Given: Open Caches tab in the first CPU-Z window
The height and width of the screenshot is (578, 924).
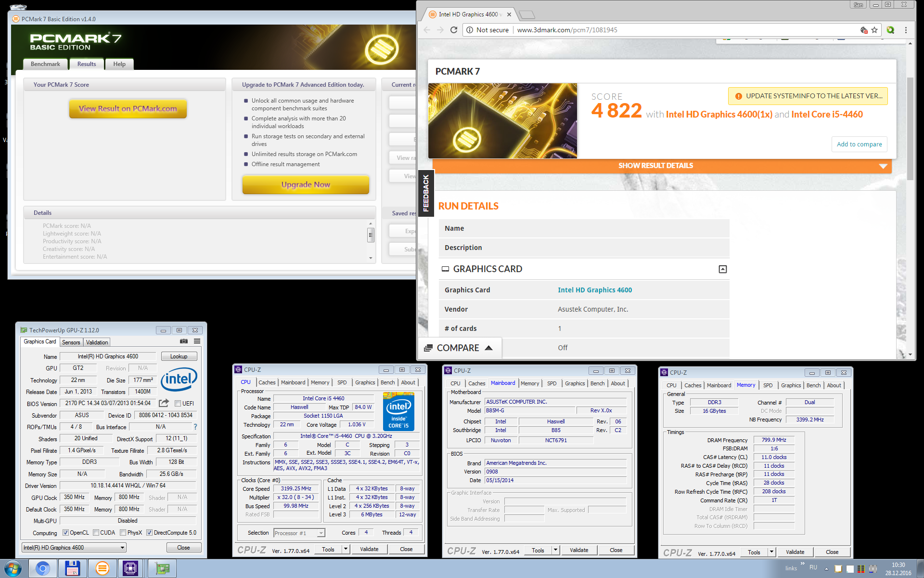Looking at the screenshot, I should [x=267, y=382].
